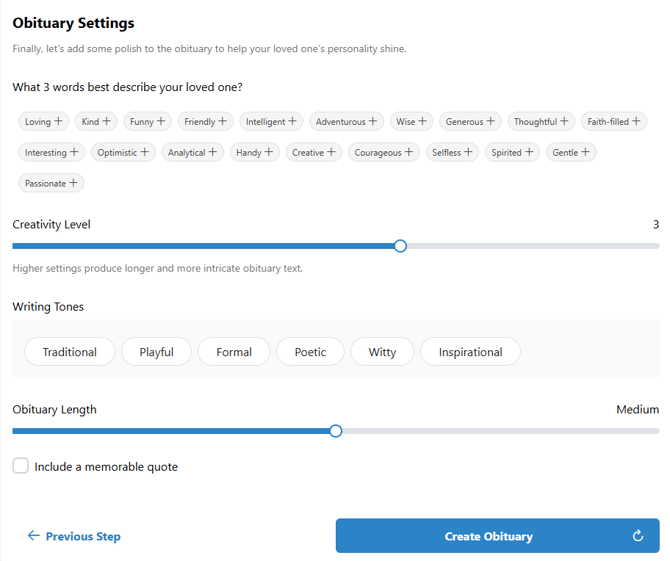
Task: Select the Inspirational writing tone
Action: click(470, 352)
